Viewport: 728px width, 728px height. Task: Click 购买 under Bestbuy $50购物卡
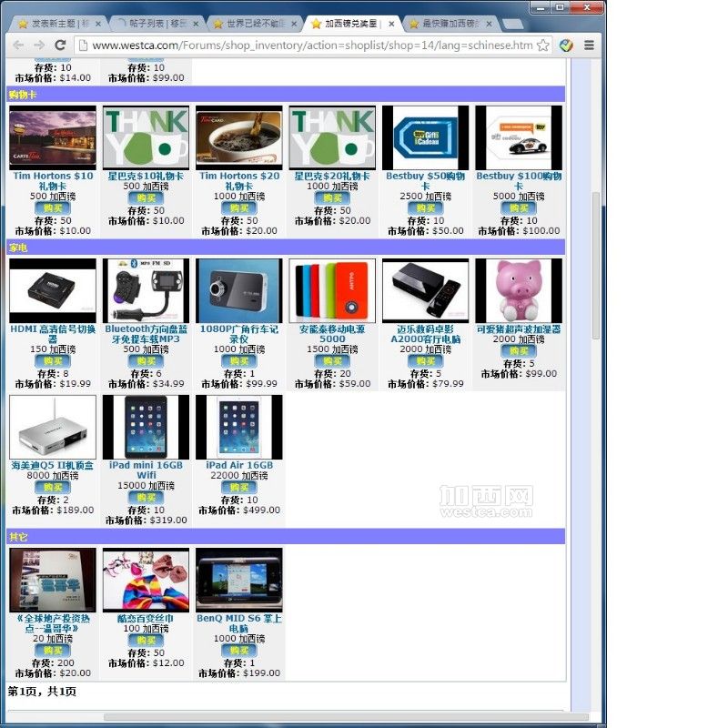(x=425, y=208)
